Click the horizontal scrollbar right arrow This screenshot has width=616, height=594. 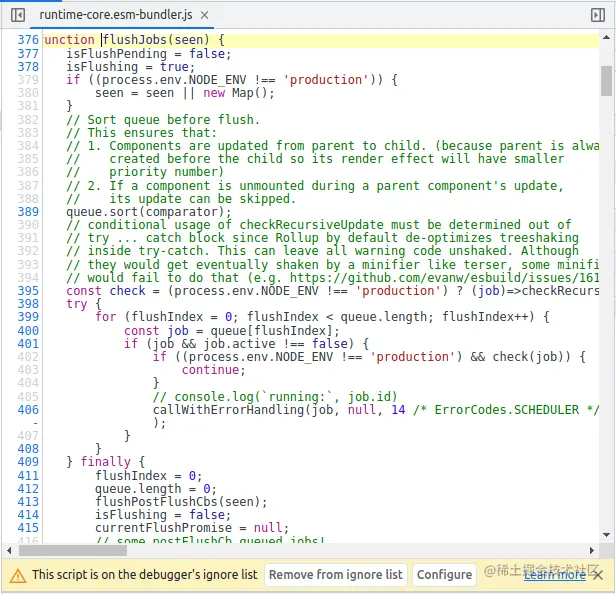point(592,550)
